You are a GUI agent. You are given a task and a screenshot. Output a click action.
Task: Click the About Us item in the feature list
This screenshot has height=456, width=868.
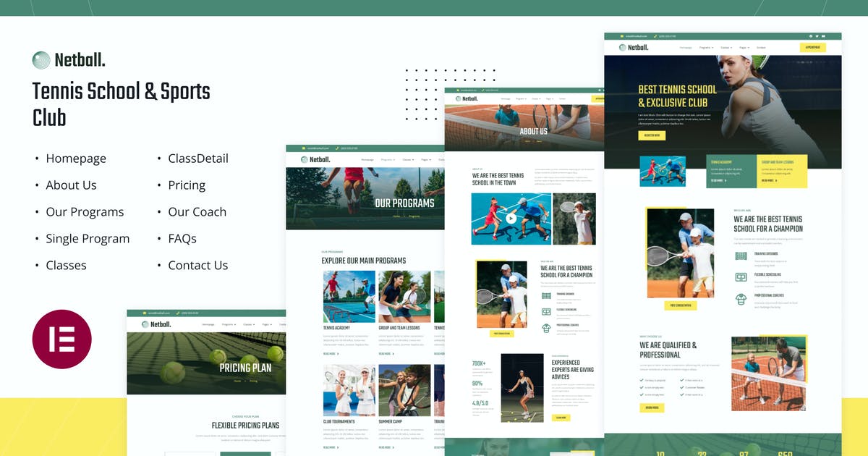71,185
